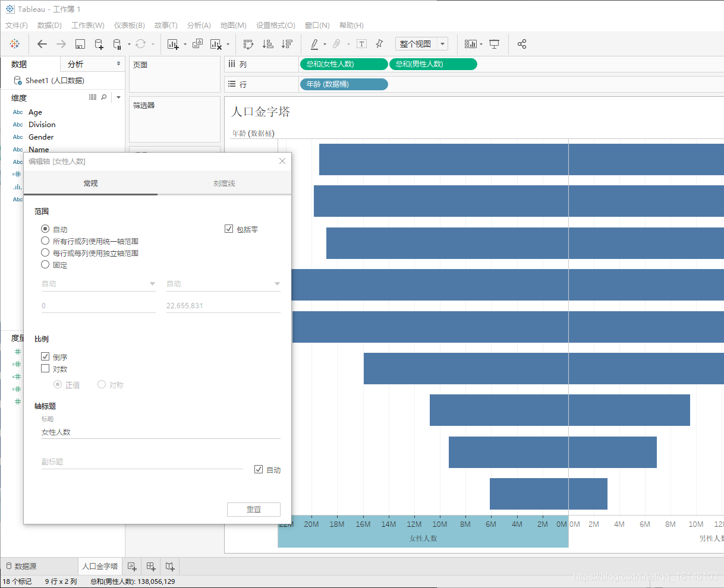This screenshot has width=724, height=588.
Task: Click the highlight pen icon
Action: click(314, 44)
